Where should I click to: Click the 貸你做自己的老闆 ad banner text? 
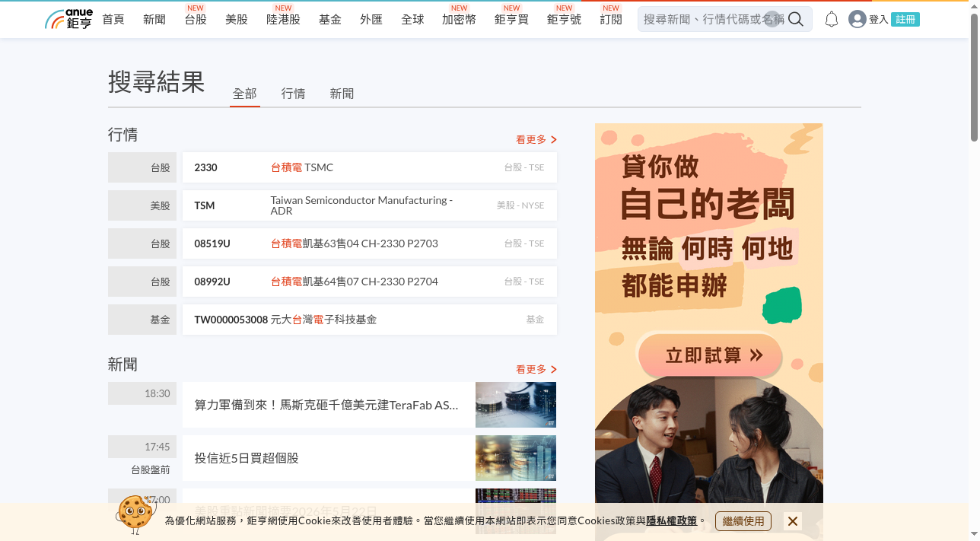[708, 187]
